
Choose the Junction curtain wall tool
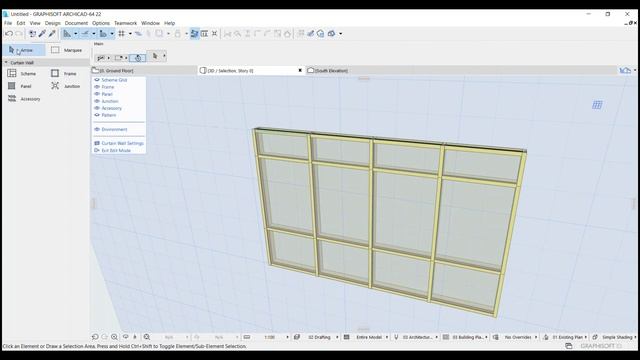66,86
